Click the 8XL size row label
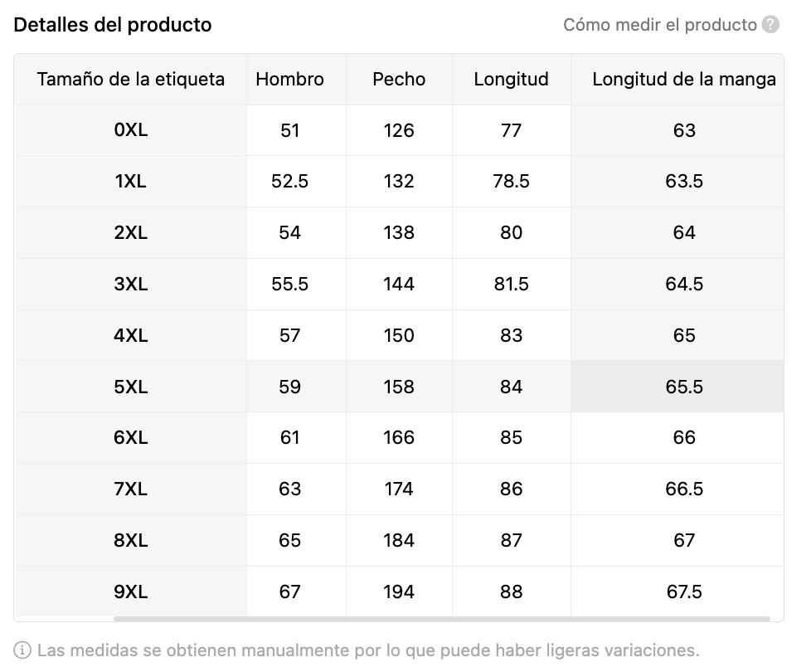811x672 pixels. [131, 541]
